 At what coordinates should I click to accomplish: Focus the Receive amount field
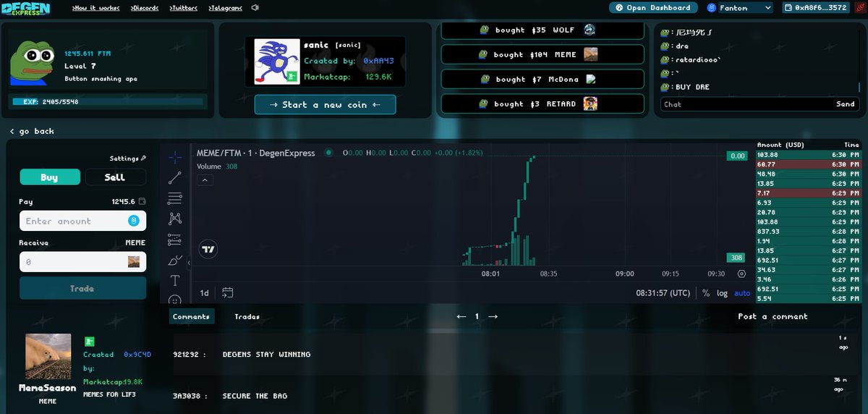[x=82, y=262]
